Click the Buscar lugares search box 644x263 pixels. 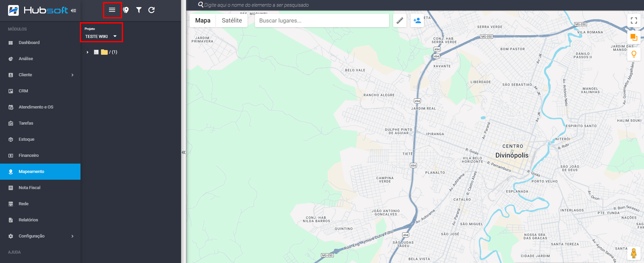pos(322,20)
